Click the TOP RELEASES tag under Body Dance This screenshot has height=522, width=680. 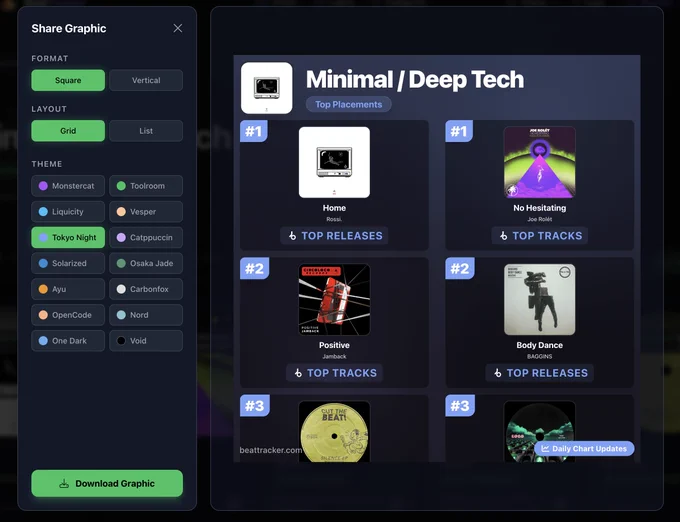click(x=539, y=373)
